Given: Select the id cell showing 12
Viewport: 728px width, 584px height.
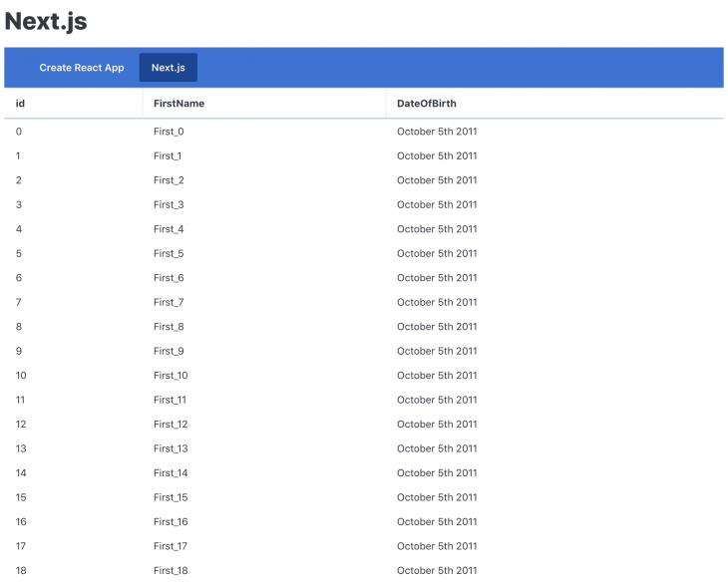Looking at the screenshot, I should [x=21, y=425].
